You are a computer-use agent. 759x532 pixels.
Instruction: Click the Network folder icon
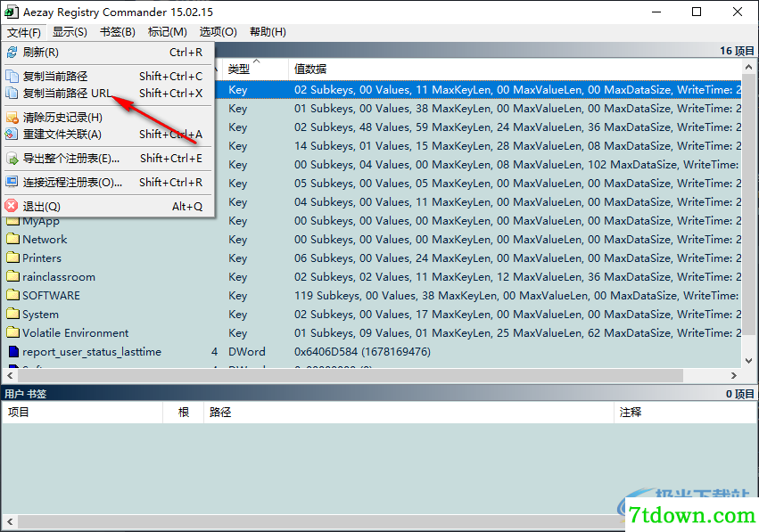pos(13,239)
